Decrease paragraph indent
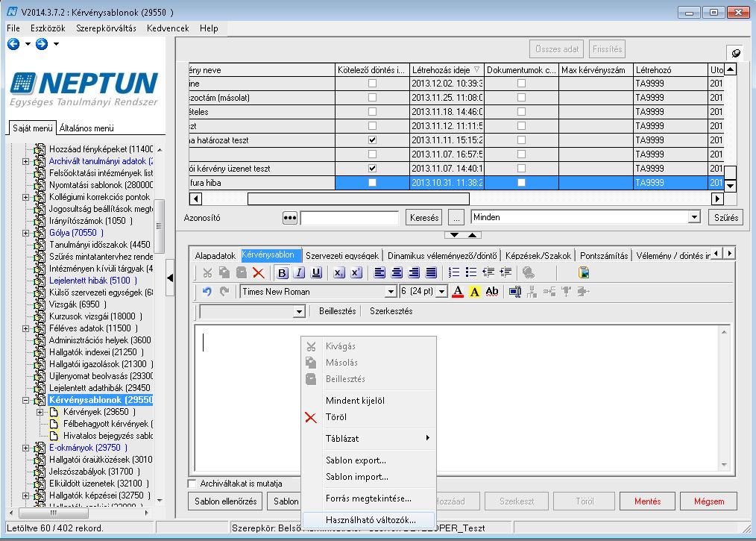This screenshot has width=756, height=541. point(488,272)
